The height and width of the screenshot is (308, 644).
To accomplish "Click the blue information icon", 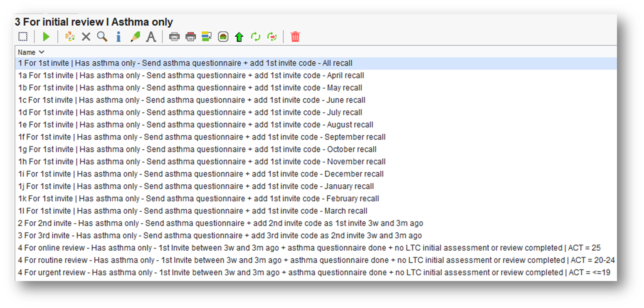I will pyautogui.click(x=118, y=37).
